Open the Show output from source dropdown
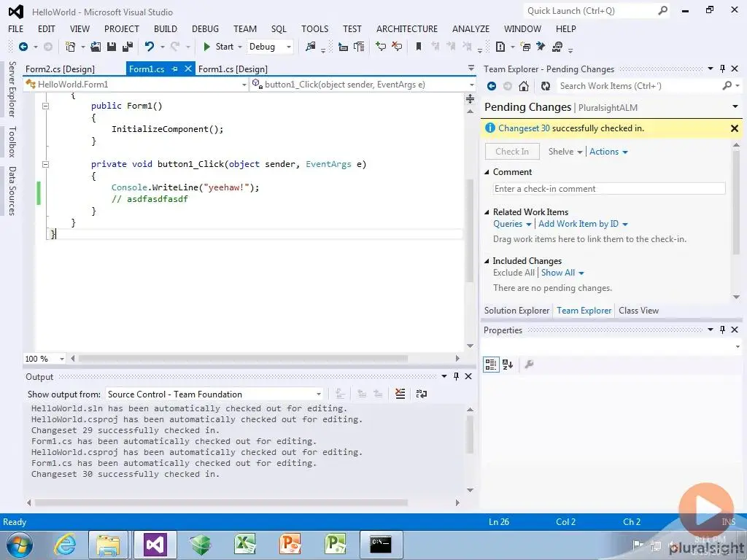The height and width of the screenshot is (560, 747). (x=319, y=394)
